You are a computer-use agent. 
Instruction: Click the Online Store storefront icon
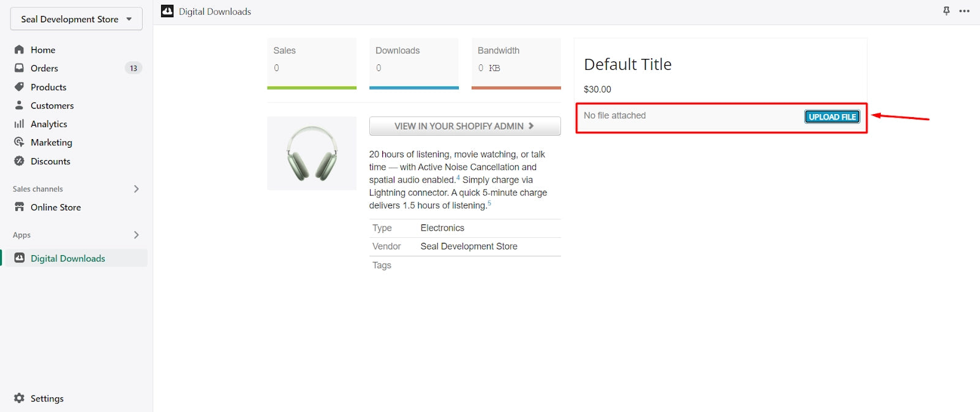pos(19,207)
